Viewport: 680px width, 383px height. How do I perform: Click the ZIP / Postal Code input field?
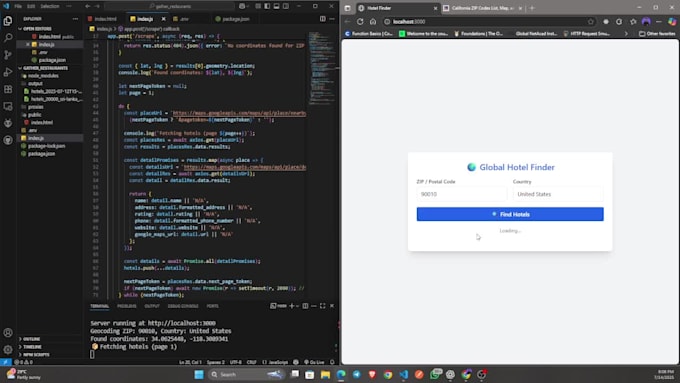point(461,194)
